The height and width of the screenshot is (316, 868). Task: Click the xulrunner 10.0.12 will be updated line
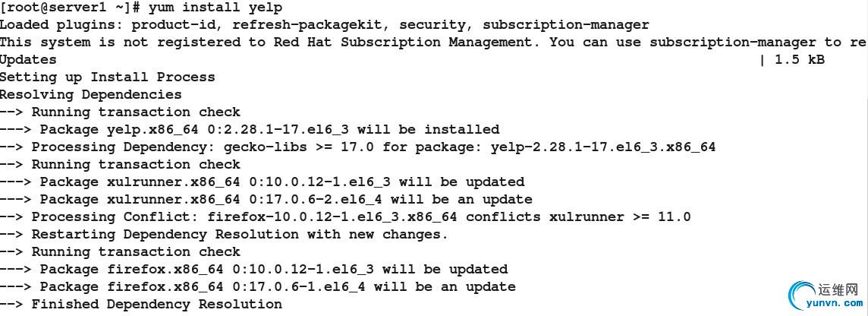coord(262,182)
